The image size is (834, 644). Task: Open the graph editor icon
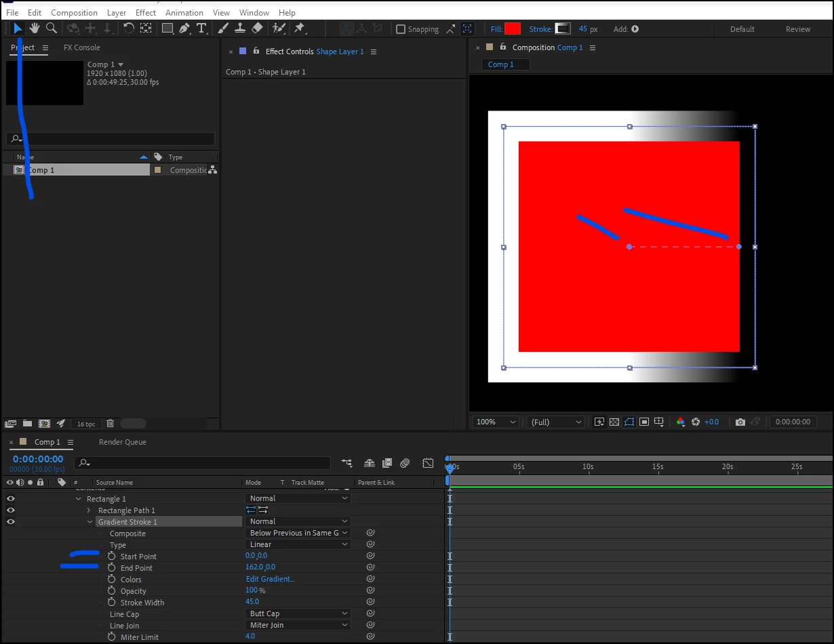428,463
